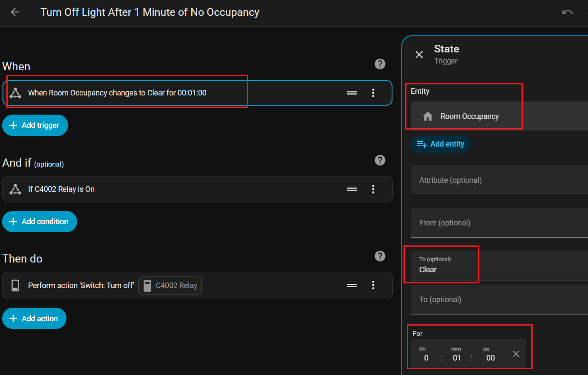Open three-dot menu for C4002 Relay condition
The width and height of the screenshot is (588, 375).
[x=373, y=189]
